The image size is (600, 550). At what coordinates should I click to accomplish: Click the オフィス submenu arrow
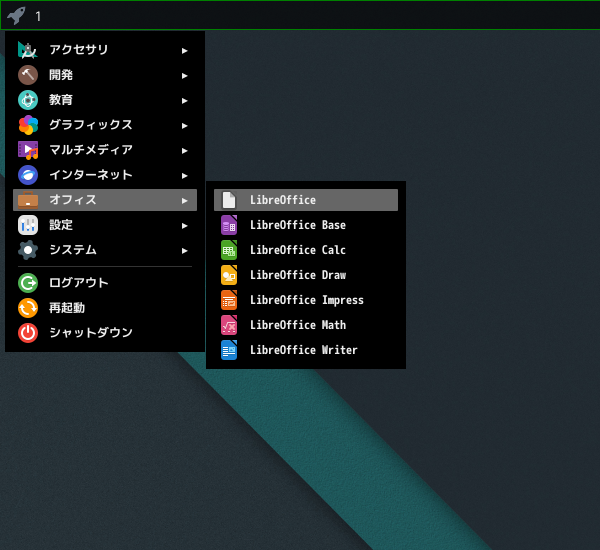click(x=184, y=201)
